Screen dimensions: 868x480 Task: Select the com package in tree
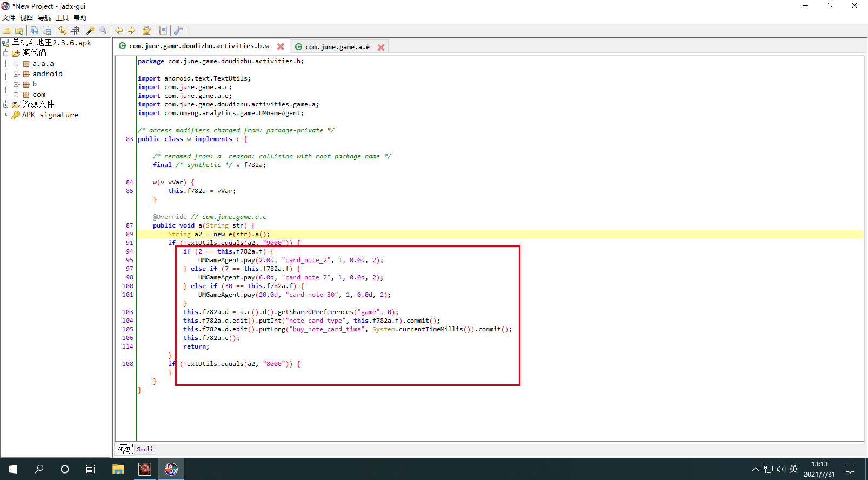pos(39,95)
